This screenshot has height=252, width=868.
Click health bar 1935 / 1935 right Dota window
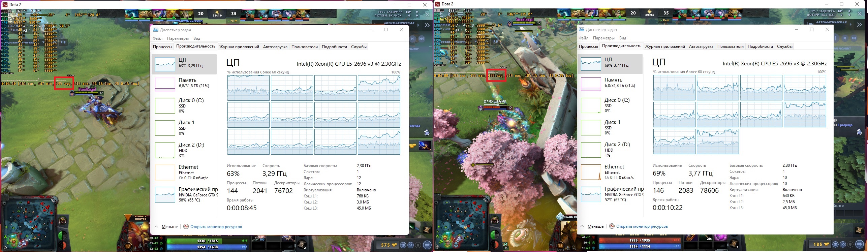(x=641, y=240)
